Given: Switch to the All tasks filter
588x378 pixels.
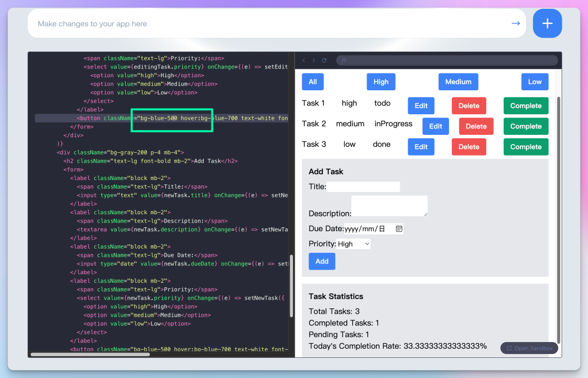Looking at the screenshot, I should 313,81.
